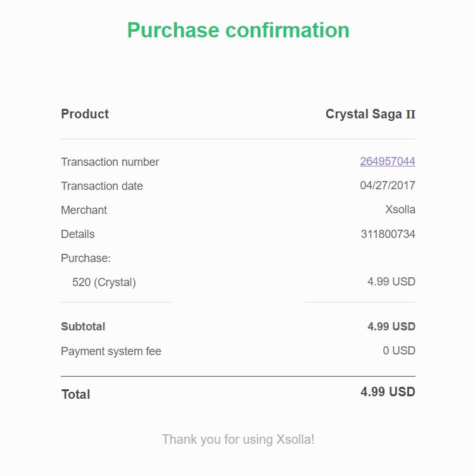Select the date 04/27/2017
The height and width of the screenshot is (476, 475).
pos(388,185)
